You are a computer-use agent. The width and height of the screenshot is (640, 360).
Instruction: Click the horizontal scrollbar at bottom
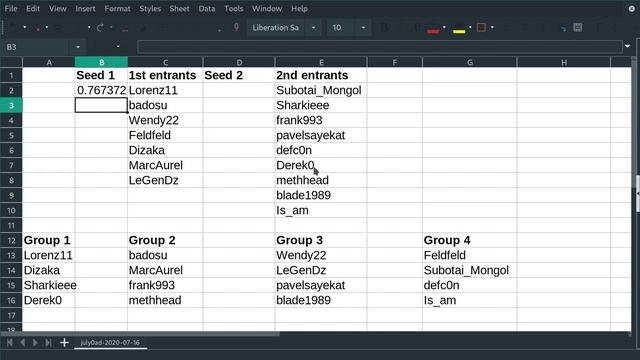point(140,334)
